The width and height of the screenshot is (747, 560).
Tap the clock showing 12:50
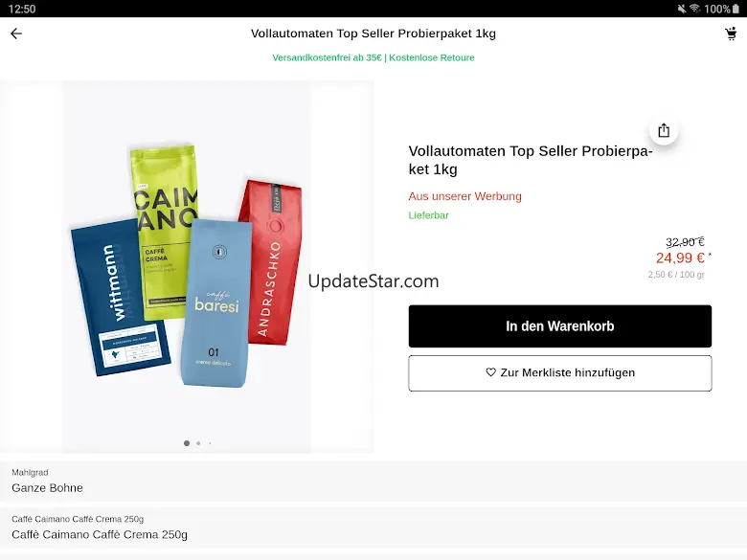point(22,9)
